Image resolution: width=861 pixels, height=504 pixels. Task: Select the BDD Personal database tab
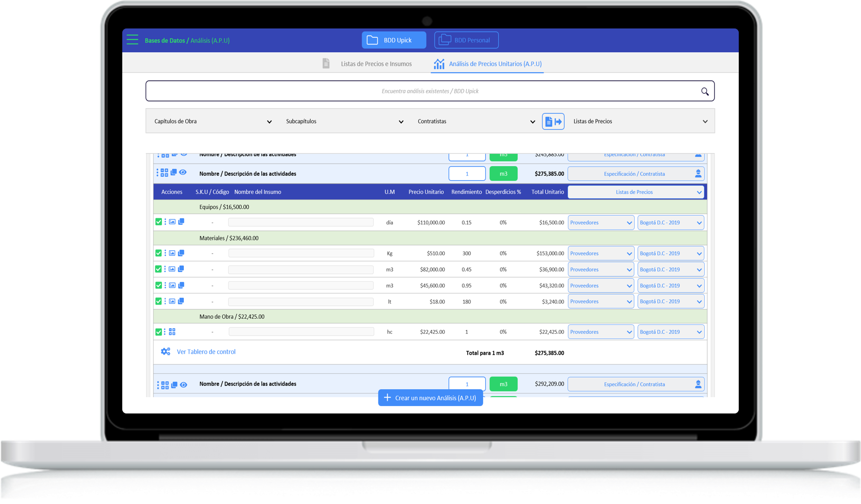[x=466, y=40]
